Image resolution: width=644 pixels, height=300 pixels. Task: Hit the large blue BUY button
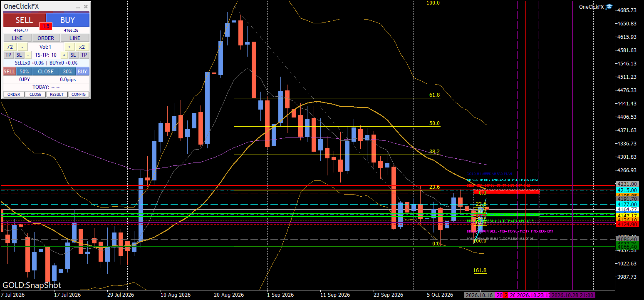click(x=68, y=20)
